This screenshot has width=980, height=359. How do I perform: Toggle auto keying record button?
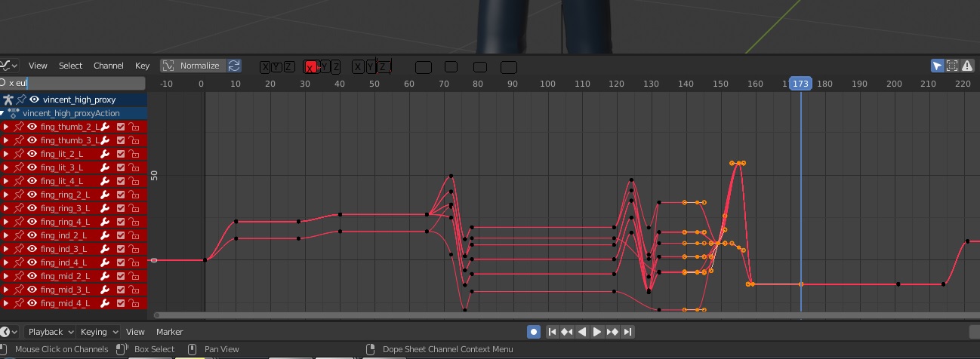pos(534,332)
